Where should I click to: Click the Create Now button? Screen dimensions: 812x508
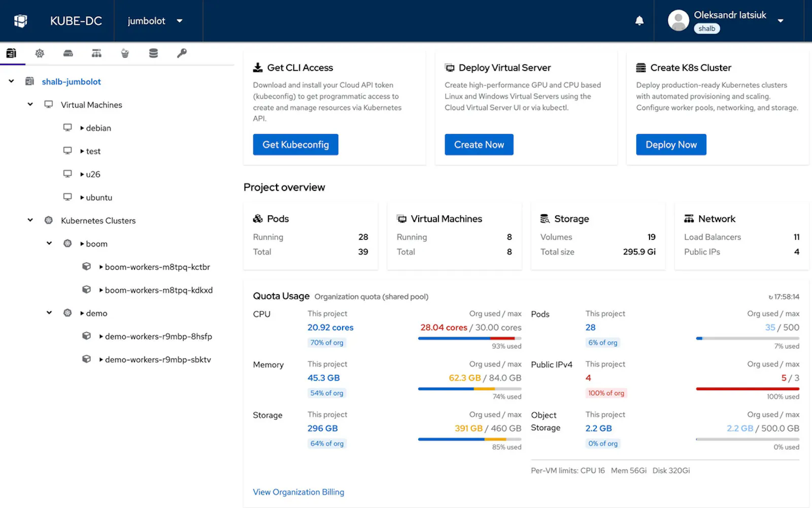tap(479, 145)
